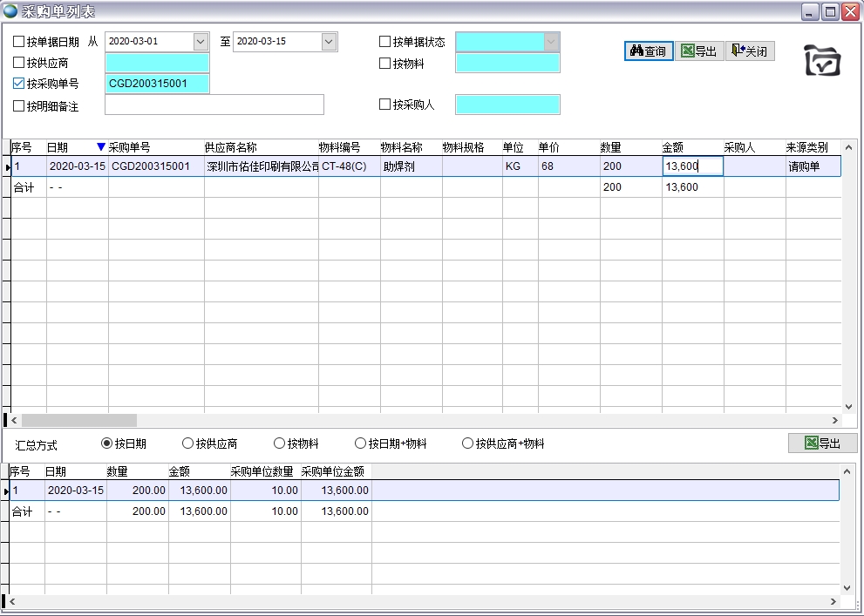
Task: Click the top Excel 导出 export button
Action: (698, 51)
